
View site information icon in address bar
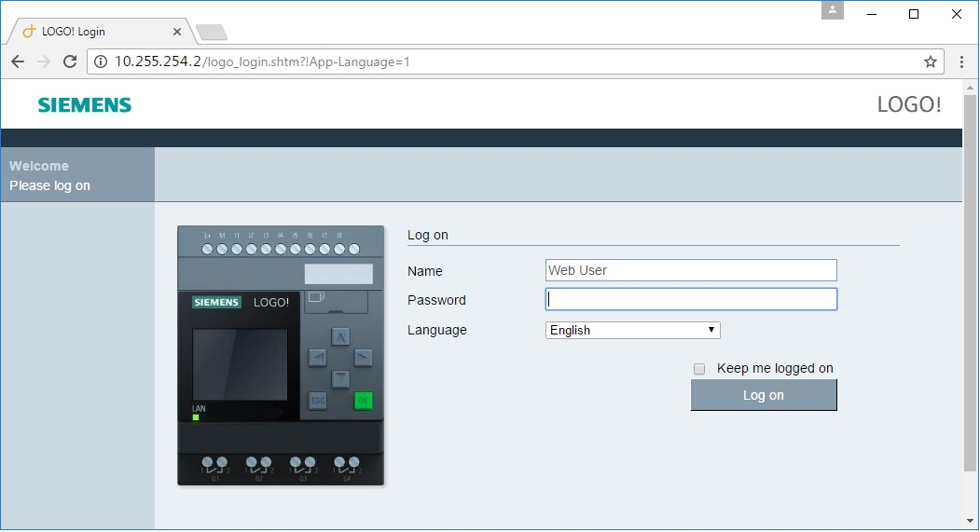101,61
